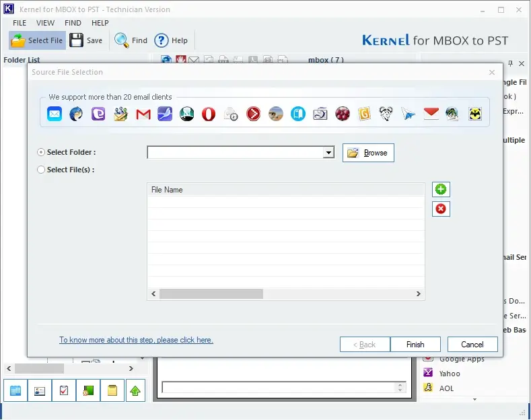
Task: Open the Calendar view icon in bottom bar
Action: (15, 390)
